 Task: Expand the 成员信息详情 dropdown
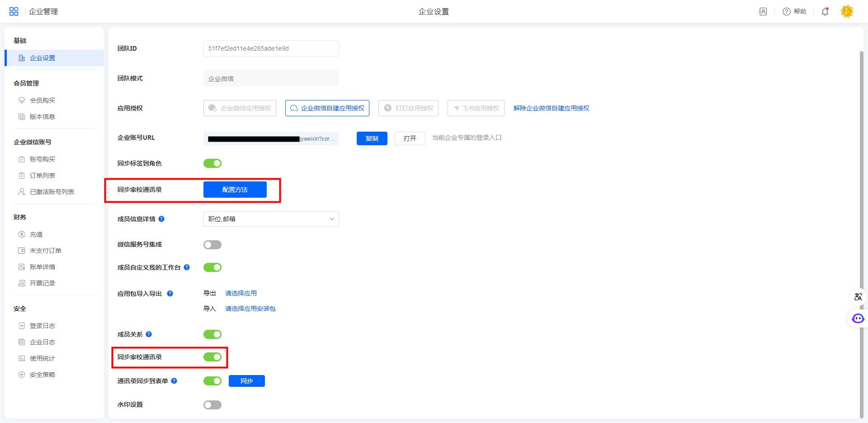click(271, 219)
